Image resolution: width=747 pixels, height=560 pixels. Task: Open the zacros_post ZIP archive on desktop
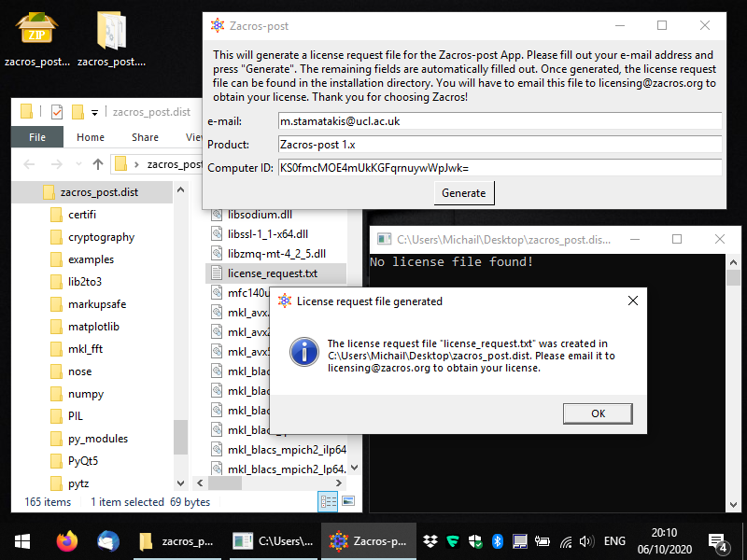coord(36,37)
